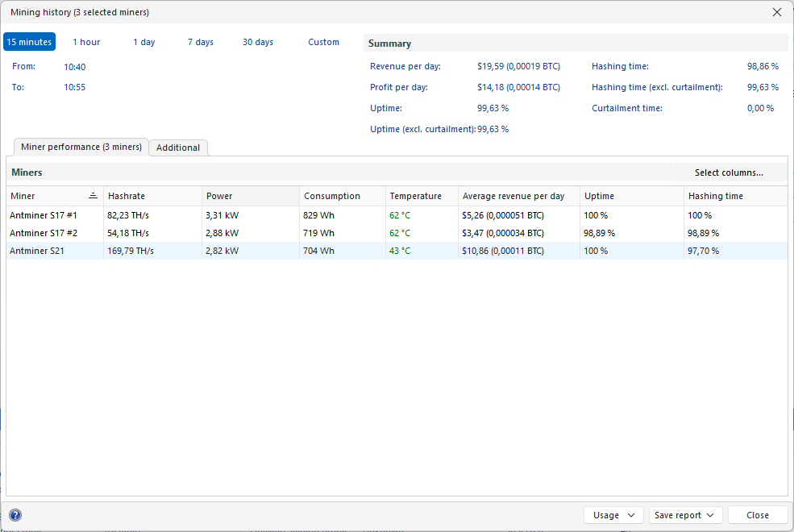This screenshot has height=532, width=794.
Task: Expand the Usage dropdown button
Action: (613, 515)
